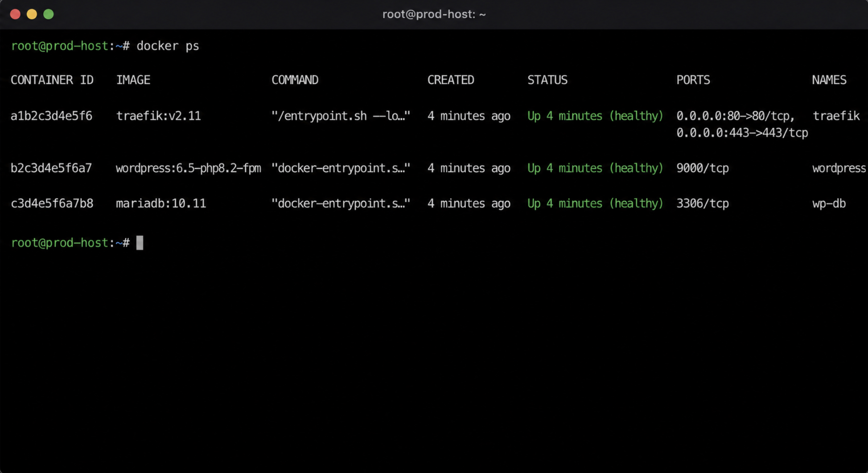Click the port 3306/tcp

point(703,204)
